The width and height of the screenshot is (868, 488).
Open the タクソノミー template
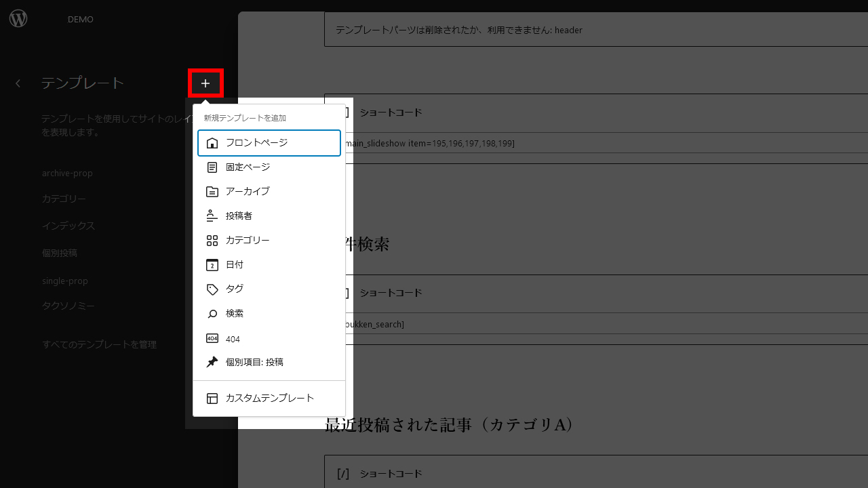(x=68, y=306)
